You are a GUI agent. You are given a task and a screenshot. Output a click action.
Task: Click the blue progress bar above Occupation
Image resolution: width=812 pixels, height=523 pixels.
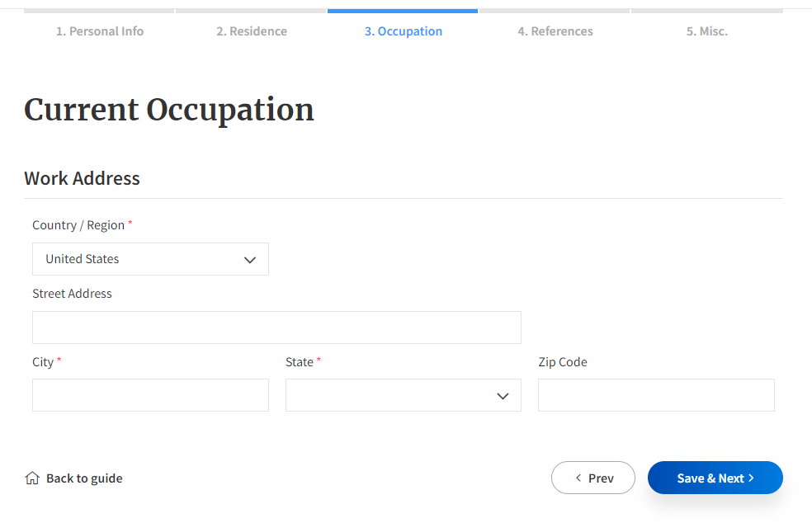pos(403,10)
